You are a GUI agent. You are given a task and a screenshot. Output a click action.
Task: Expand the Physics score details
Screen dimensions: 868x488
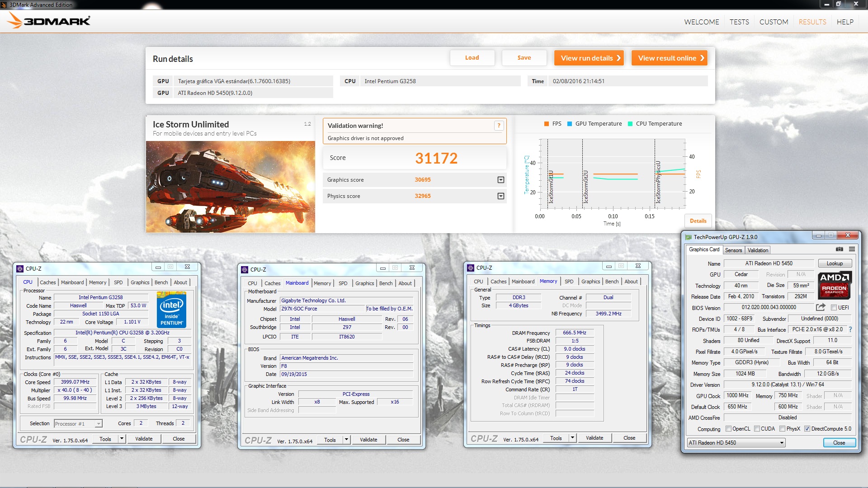click(x=501, y=196)
